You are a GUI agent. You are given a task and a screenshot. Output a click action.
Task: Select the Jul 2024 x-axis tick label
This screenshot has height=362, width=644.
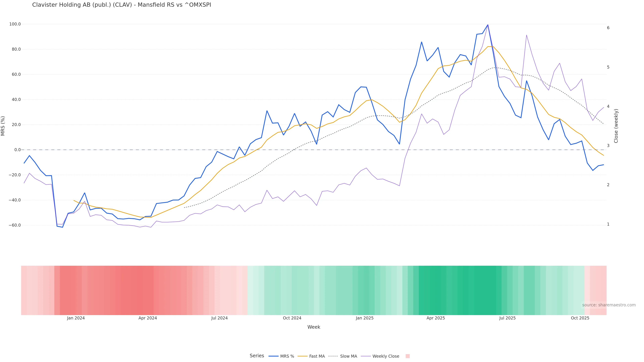219,318
